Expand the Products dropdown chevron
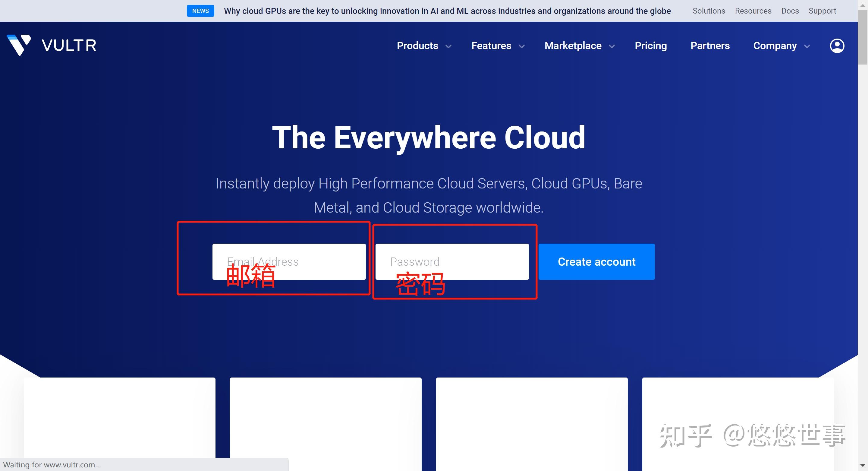The image size is (868, 471). (448, 46)
